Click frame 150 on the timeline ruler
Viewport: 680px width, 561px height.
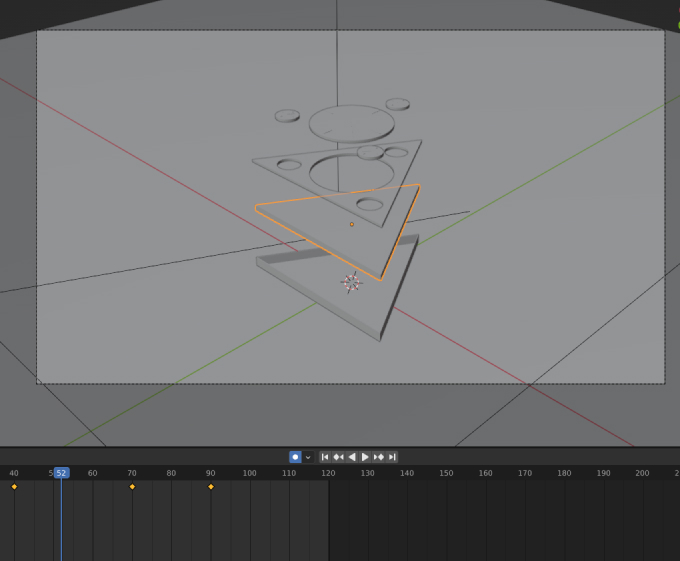coord(446,473)
